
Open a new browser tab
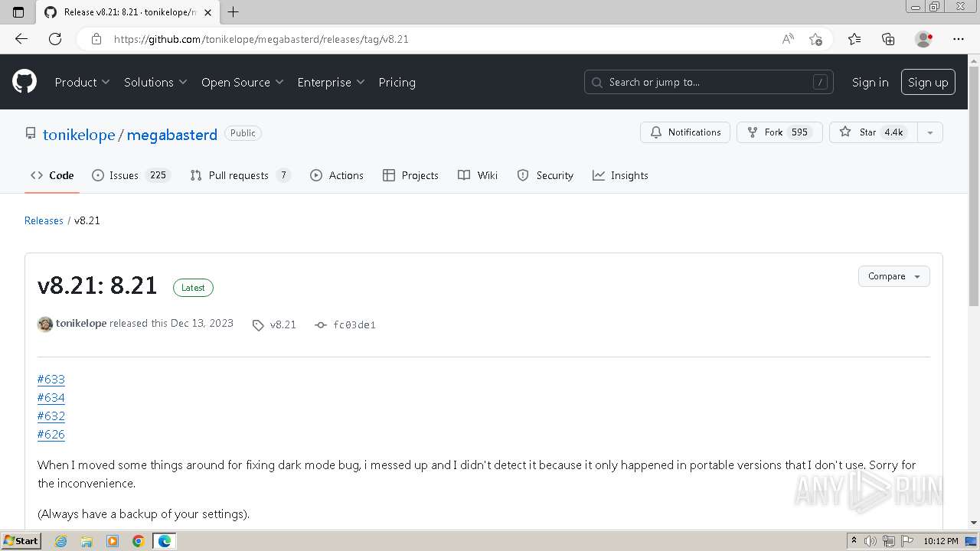click(234, 12)
